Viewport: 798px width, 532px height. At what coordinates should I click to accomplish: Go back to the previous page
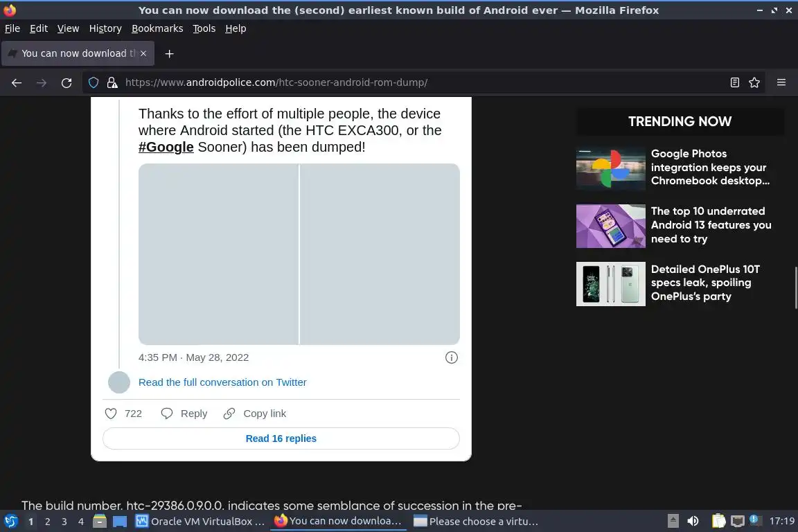[17, 82]
